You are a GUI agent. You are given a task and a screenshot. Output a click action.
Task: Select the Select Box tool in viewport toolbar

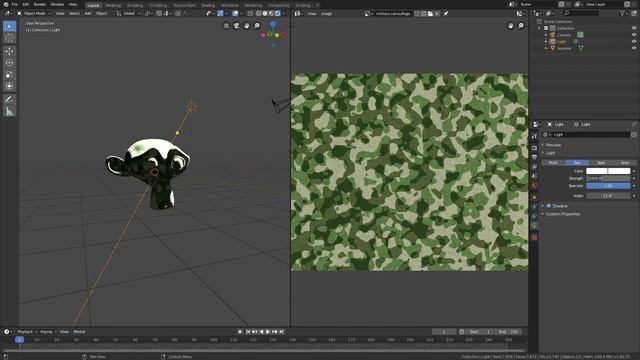point(9,27)
